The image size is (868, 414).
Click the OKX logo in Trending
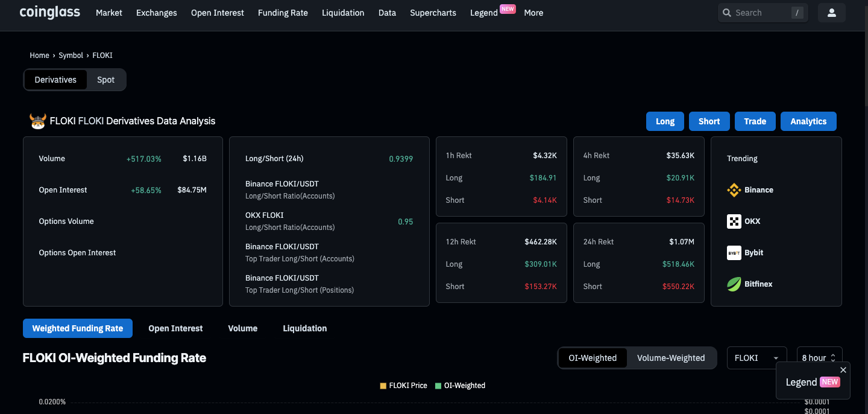(734, 221)
